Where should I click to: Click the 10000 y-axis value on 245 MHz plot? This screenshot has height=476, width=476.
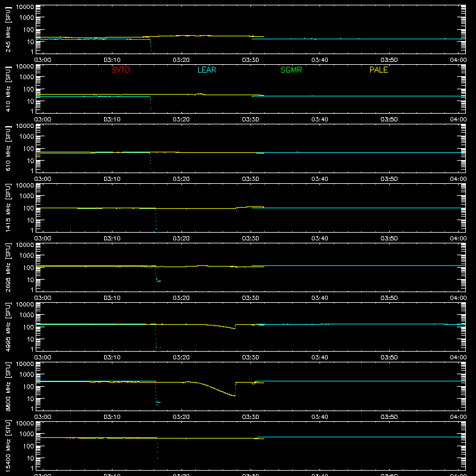point(25,7)
